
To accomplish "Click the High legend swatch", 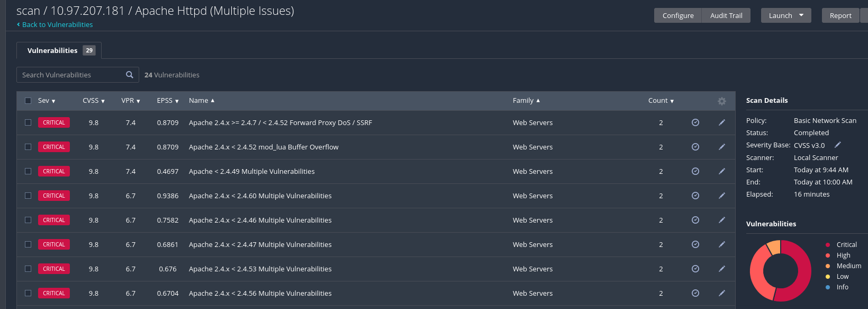I will pyautogui.click(x=828, y=255).
